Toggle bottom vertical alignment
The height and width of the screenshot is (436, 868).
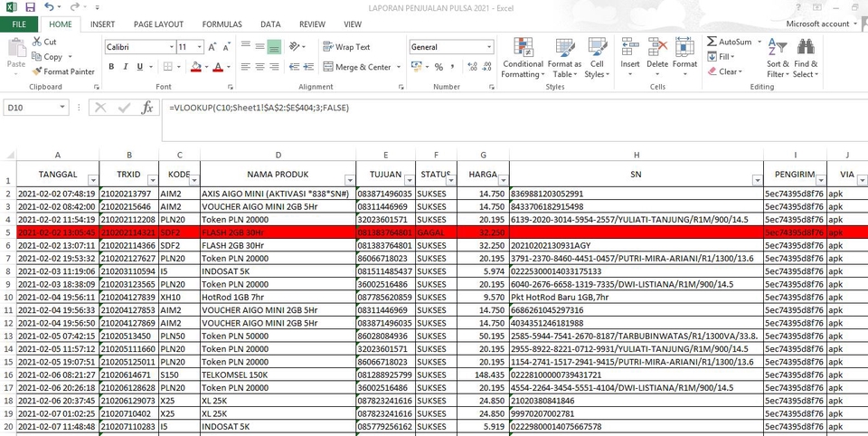[x=274, y=46]
